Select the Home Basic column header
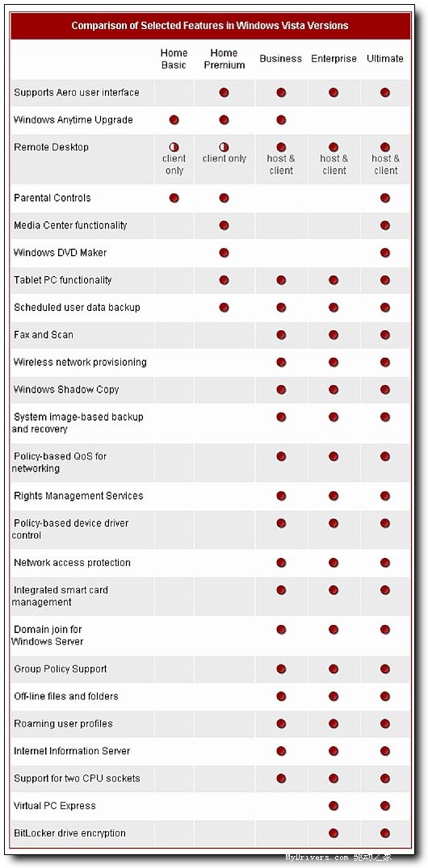This screenshot has height=868, width=428. click(x=174, y=59)
